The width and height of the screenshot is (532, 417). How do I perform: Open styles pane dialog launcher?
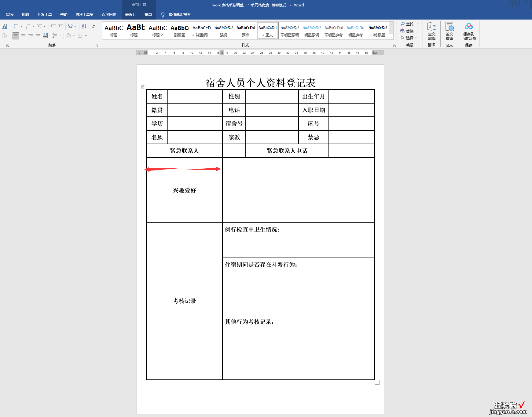point(394,46)
